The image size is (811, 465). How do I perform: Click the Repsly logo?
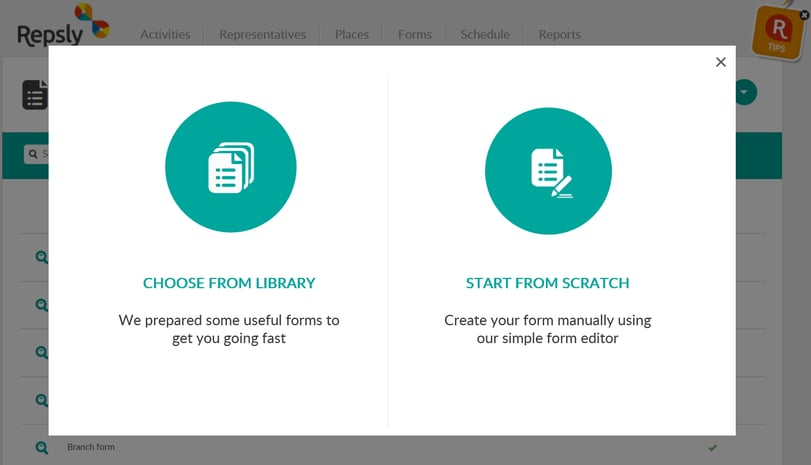(x=63, y=25)
